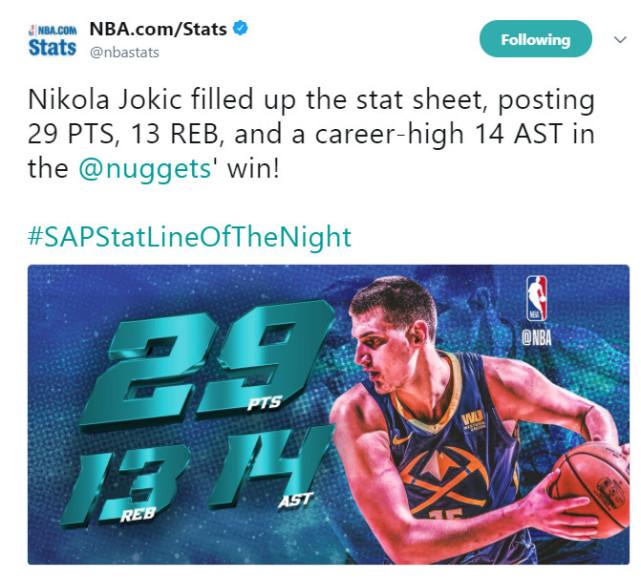Expand the tweet options chevron
This screenshot has width=641, height=579.
[619, 40]
